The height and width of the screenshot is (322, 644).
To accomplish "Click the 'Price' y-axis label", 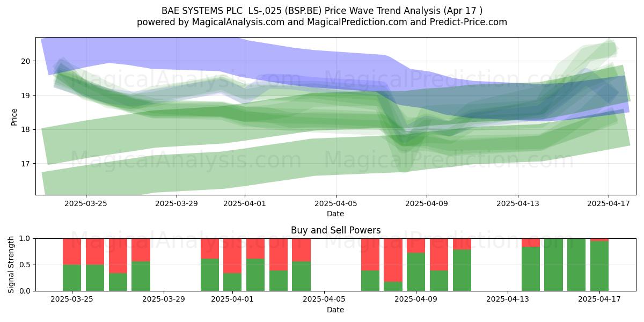I will pyautogui.click(x=14, y=116).
